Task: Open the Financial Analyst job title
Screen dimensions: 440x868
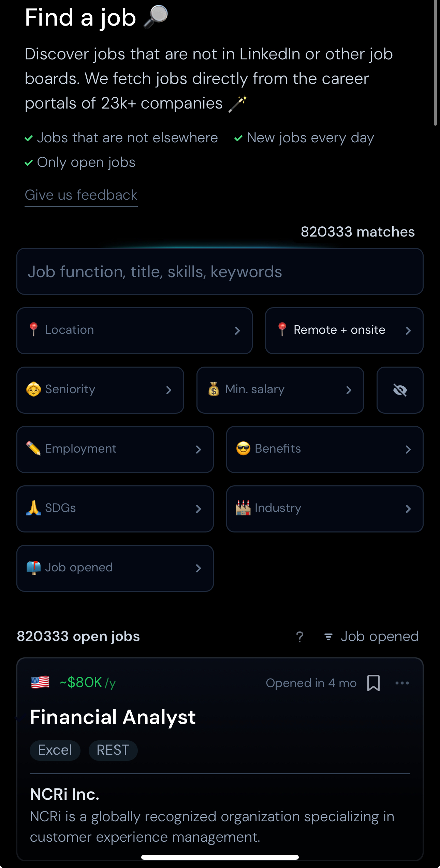Action: click(113, 717)
